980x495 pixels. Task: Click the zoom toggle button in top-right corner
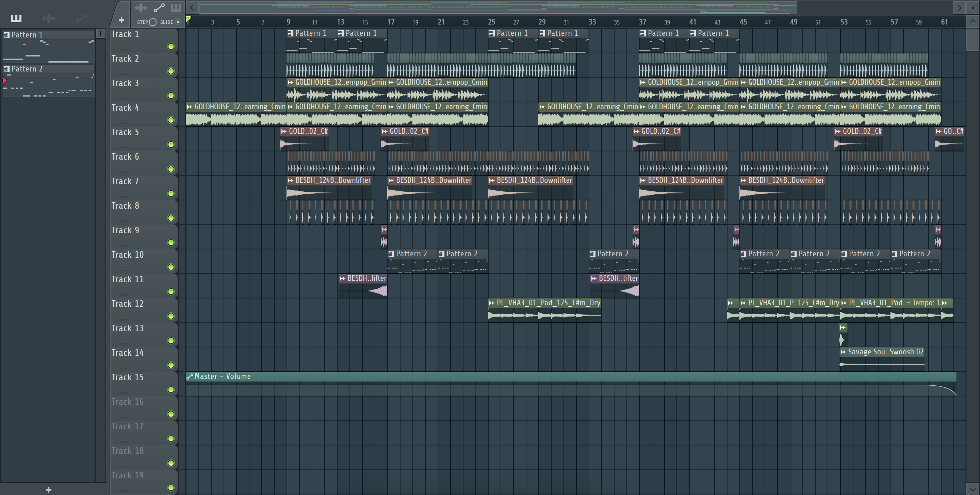point(973,7)
